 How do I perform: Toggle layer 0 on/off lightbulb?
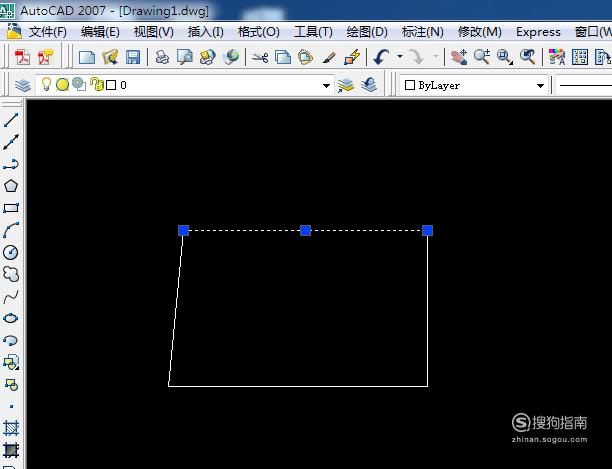(x=46, y=84)
